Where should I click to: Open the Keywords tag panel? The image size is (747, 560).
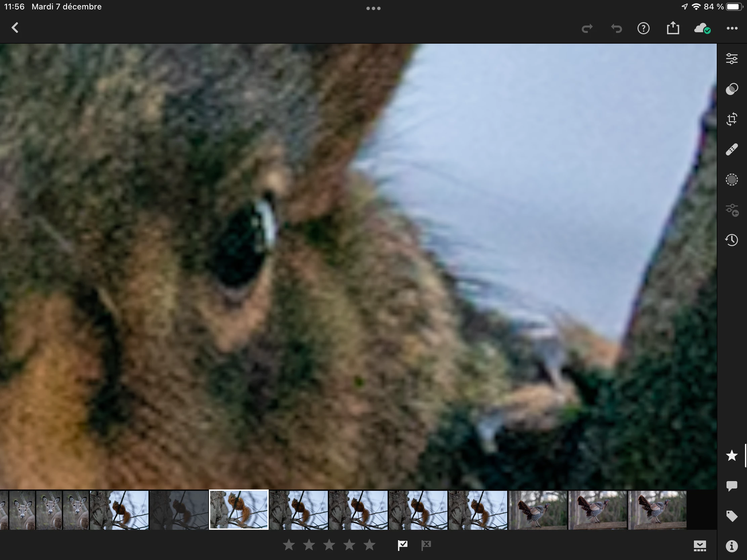732,516
